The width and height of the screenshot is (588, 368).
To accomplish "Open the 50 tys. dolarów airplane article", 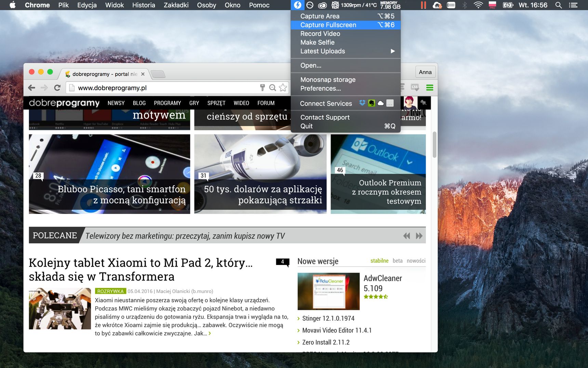I will pyautogui.click(x=260, y=174).
